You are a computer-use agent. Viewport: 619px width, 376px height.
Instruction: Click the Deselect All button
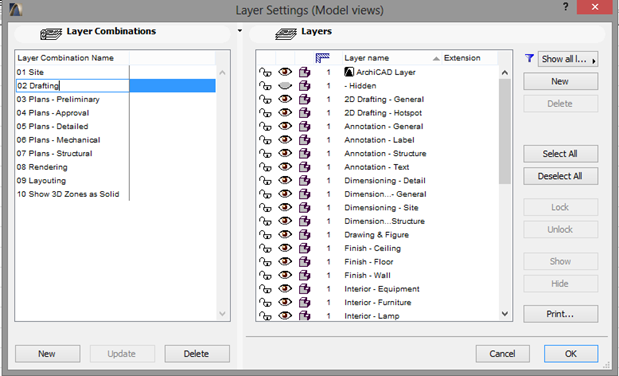click(561, 176)
